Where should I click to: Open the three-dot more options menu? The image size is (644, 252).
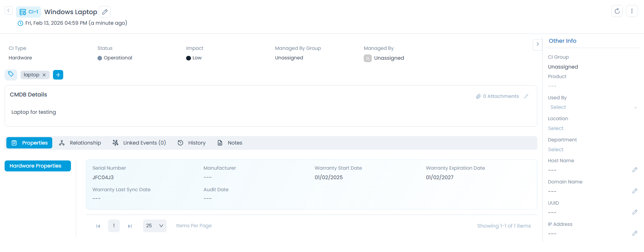point(632,11)
